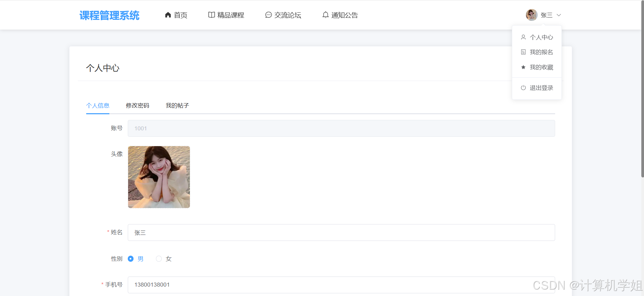Open 首页 in the navigation bar
Viewport: 644px width, 296px height.
coord(176,15)
